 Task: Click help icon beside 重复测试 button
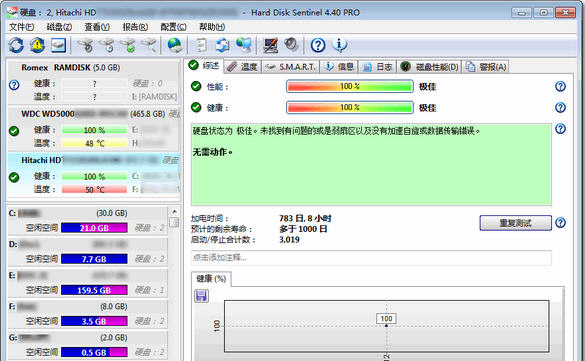(560, 223)
